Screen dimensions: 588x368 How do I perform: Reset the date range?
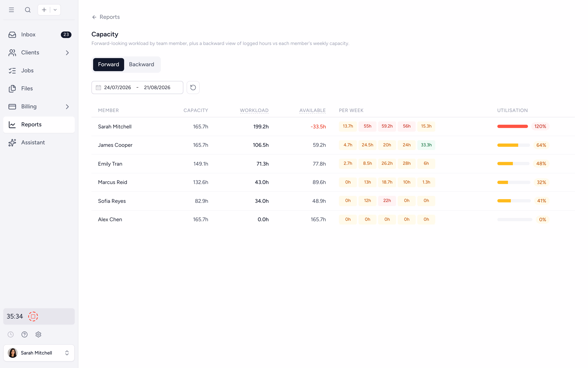click(193, 87)
